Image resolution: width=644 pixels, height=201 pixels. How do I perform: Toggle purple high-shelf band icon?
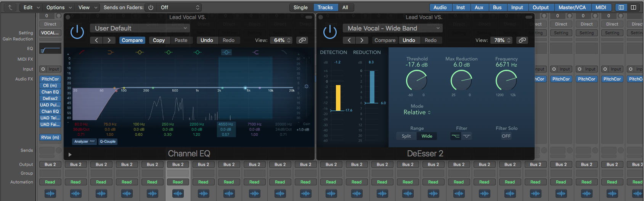[255, 52]
